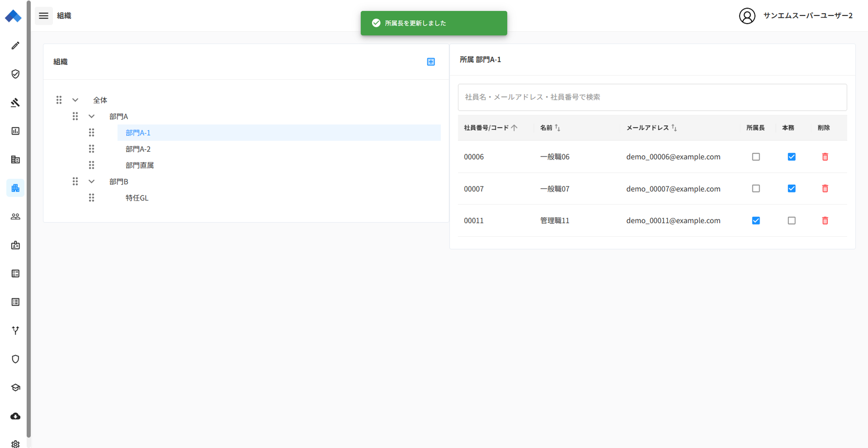This screenshot has height=448, width=868.
Task: Select 全体 root in organization tree
Action: [x=100, y=100]
